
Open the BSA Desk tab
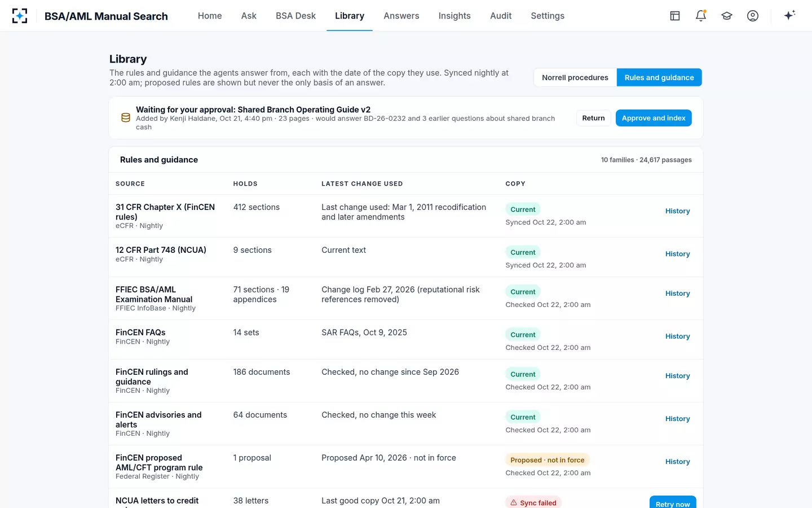point(295,16)
